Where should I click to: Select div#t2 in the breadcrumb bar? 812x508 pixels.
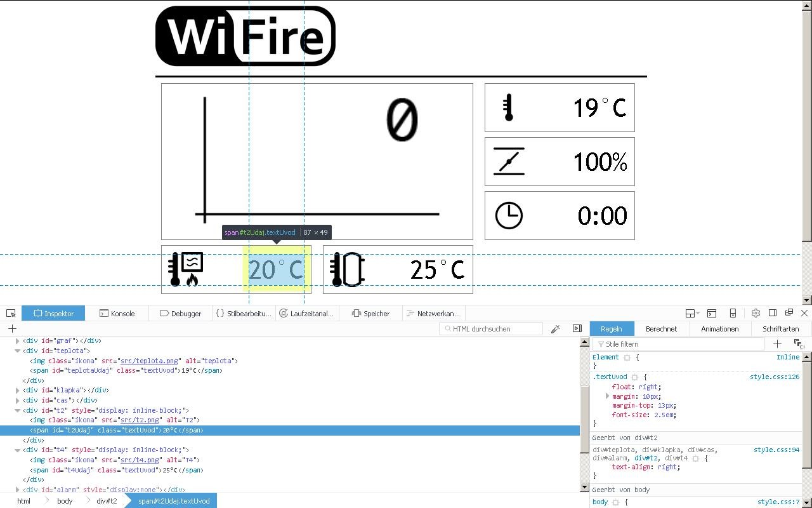[107, 501]
